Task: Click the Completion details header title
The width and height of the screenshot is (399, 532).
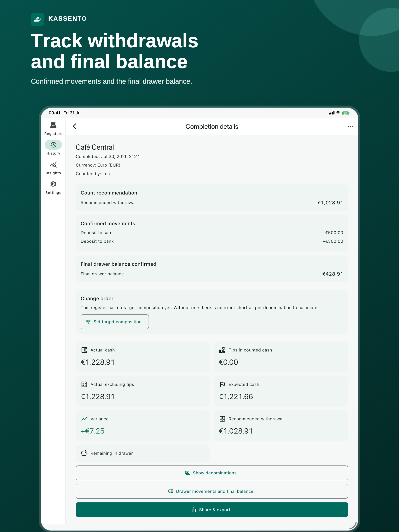Action: (212, 126)
